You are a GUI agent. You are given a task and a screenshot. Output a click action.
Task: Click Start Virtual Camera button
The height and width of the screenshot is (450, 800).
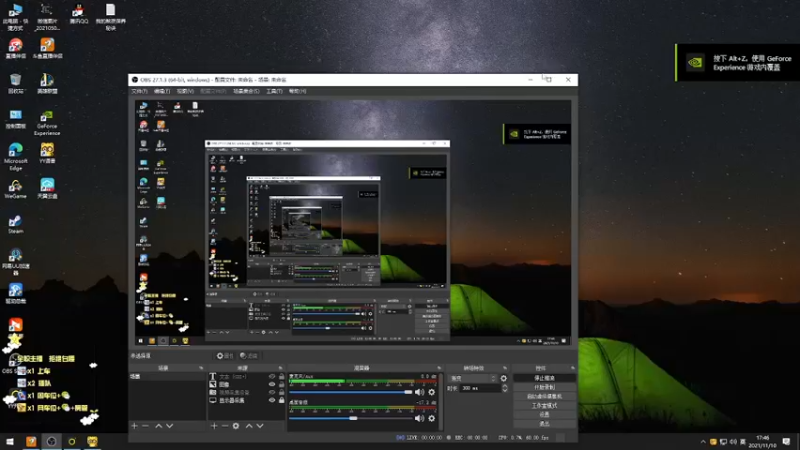click(x=544, y=396)
